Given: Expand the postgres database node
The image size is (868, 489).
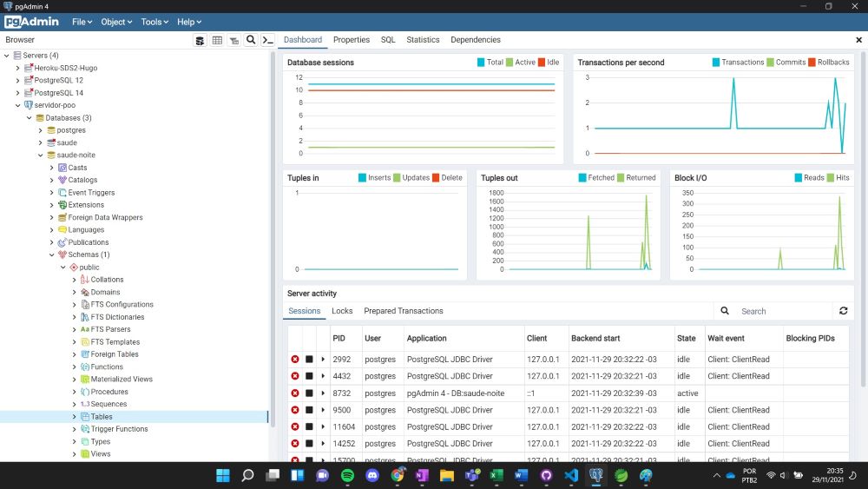Looking at the screenshot, I should (41, 130).
